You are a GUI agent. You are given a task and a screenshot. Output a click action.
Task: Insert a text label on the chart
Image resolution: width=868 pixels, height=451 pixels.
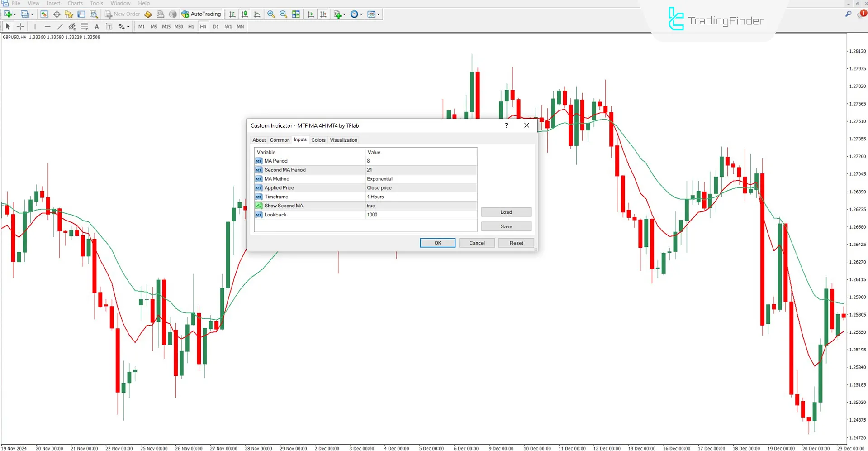click(109, 26)
